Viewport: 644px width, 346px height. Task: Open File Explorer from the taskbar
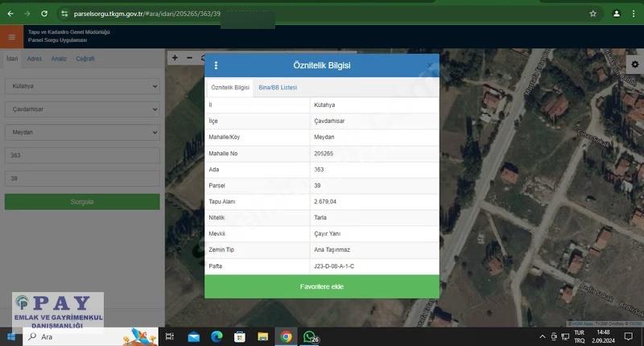pos(263,337)
